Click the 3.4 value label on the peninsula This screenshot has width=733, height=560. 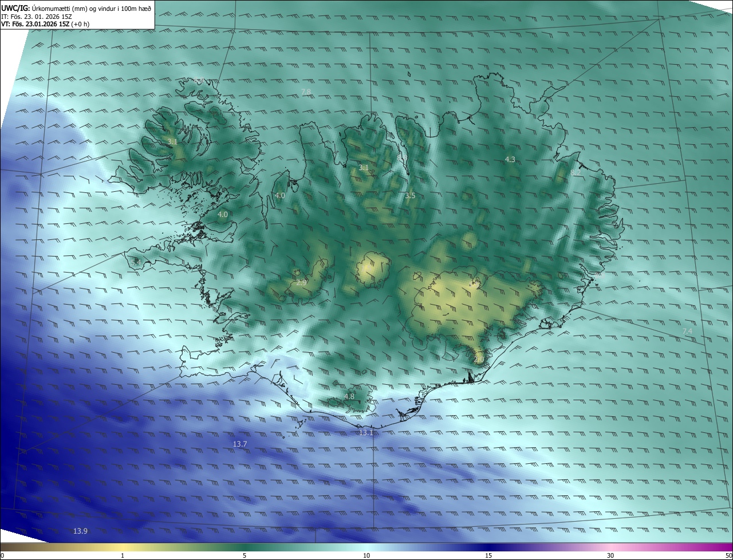click(x=136, y=262)
